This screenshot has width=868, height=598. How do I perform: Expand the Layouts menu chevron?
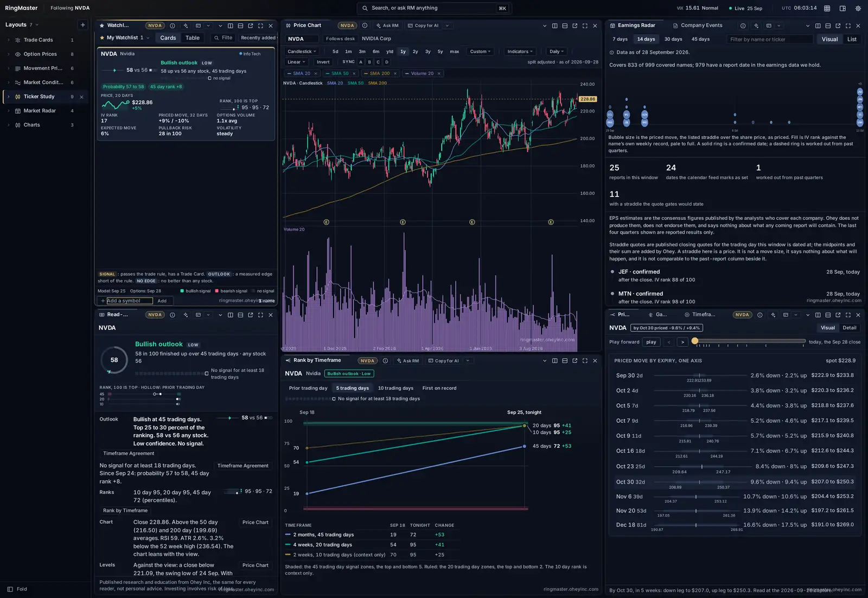tap(37, 25)
